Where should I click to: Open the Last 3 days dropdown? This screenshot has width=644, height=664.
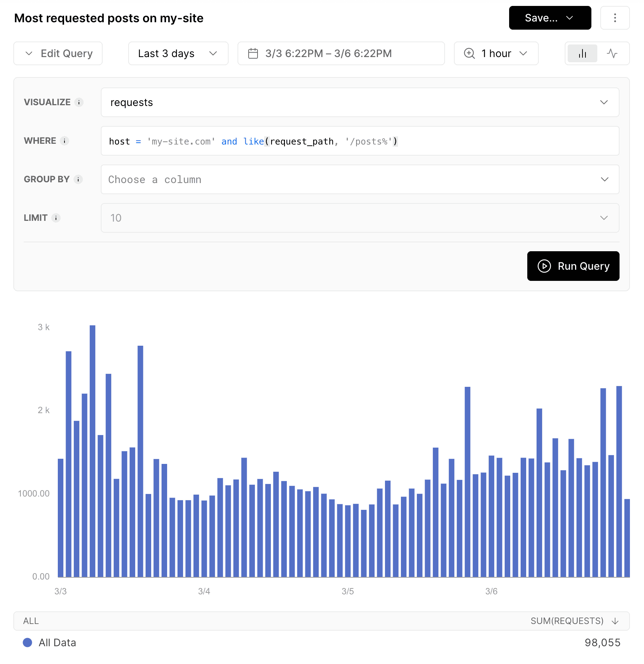[178, 53]
